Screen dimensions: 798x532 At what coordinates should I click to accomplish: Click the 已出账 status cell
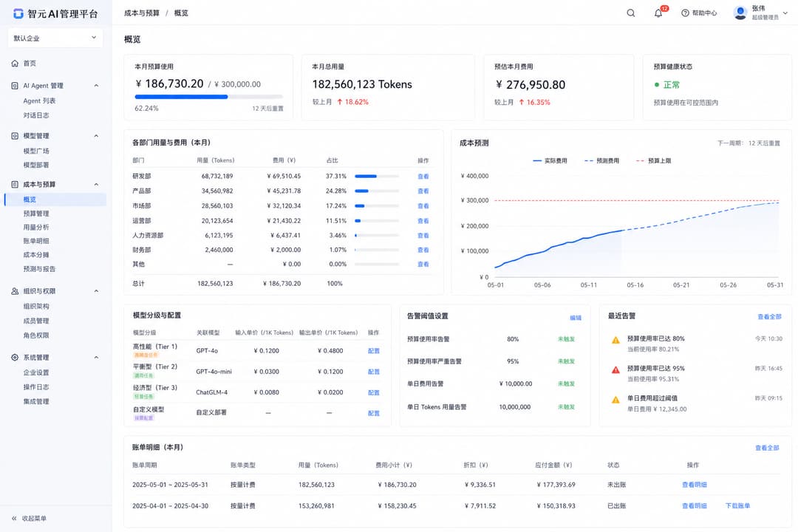pos(616,505)
